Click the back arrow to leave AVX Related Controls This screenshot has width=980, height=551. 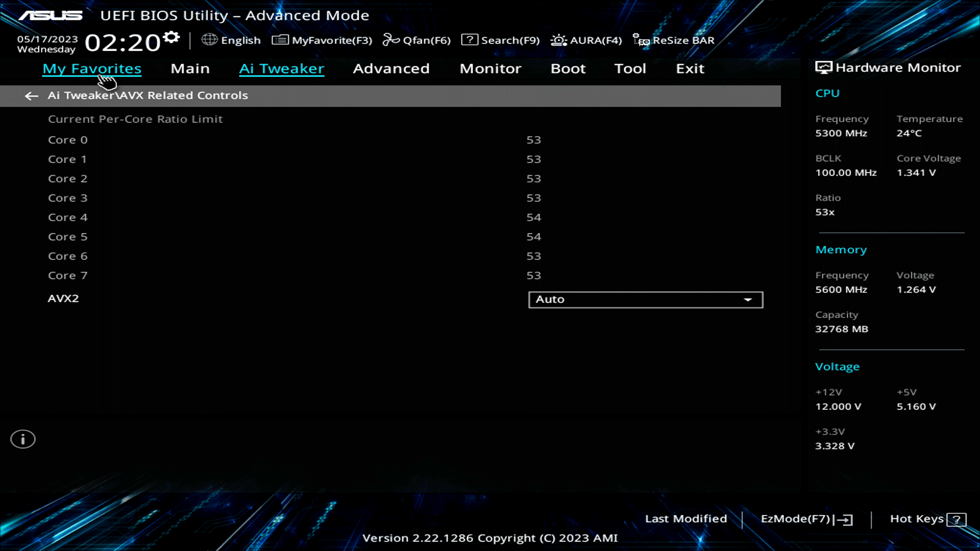[x=31, y=96]
